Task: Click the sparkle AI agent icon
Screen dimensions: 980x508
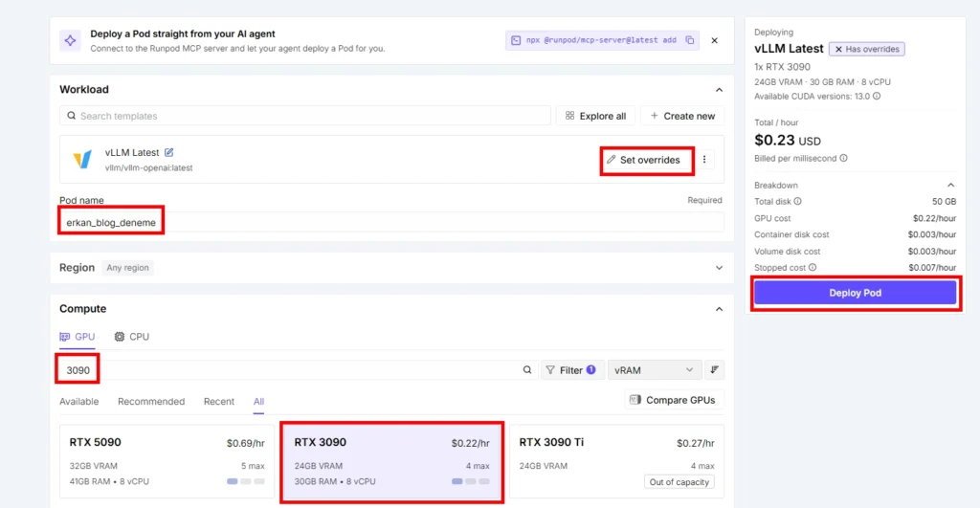Action: [70, 40]
